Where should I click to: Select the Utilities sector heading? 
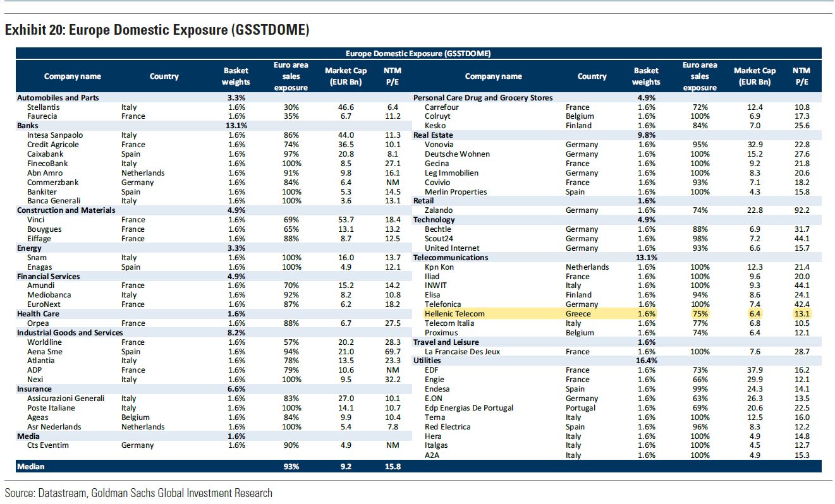coord(427,361)
